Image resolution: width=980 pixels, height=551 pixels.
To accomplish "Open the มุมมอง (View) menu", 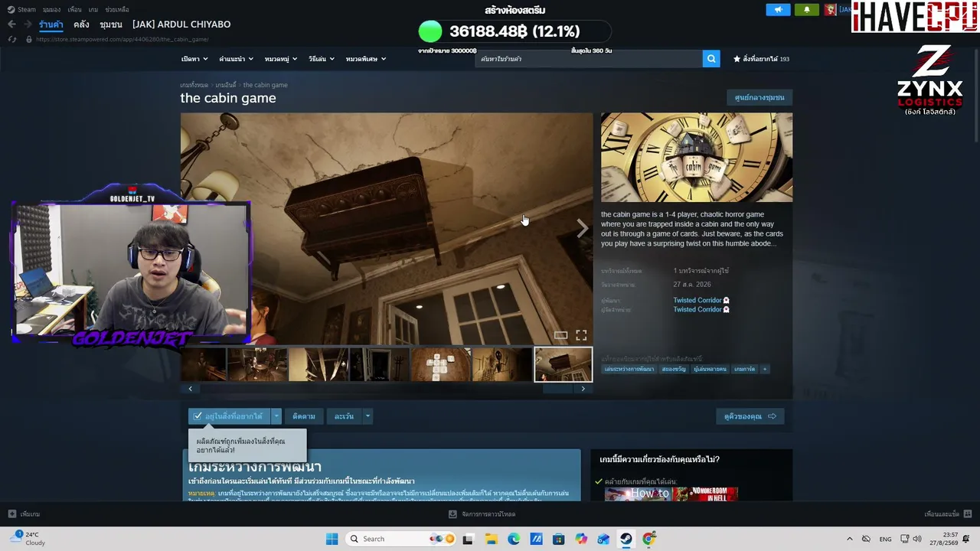I will pyautogui.click(x=51, y=9).
